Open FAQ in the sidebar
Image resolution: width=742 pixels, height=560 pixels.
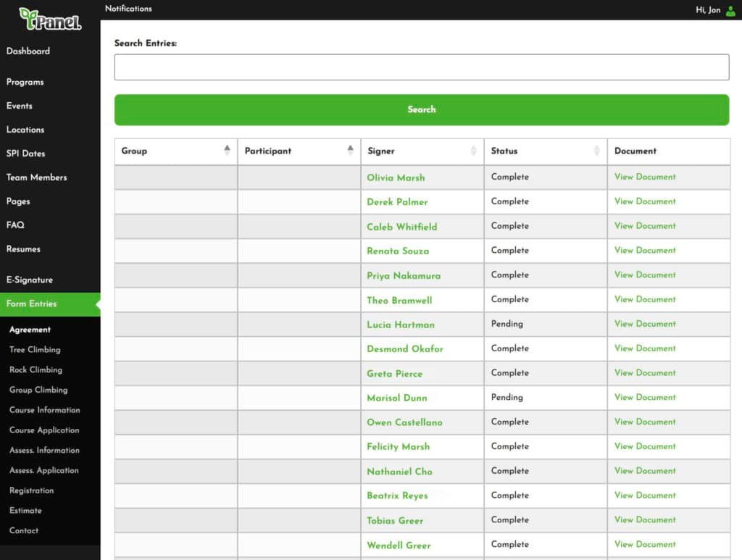pyautogui.click(x=15, y=225)
